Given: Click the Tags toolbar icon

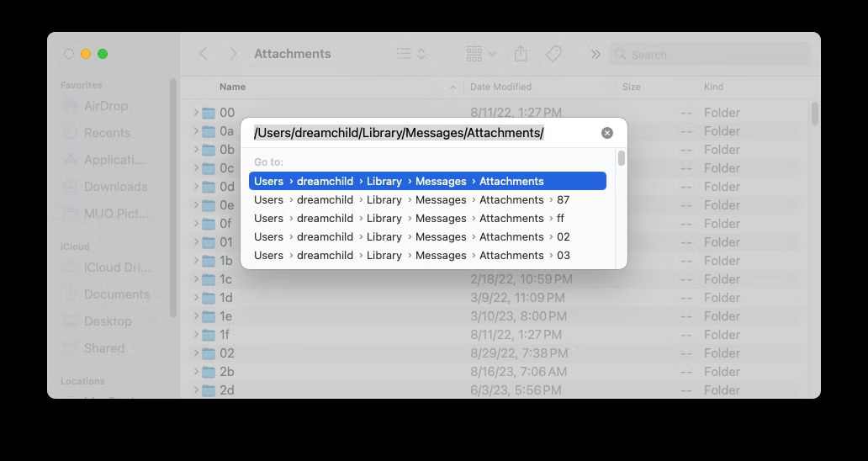Looking at the screenshot, I should coord(553,54).
